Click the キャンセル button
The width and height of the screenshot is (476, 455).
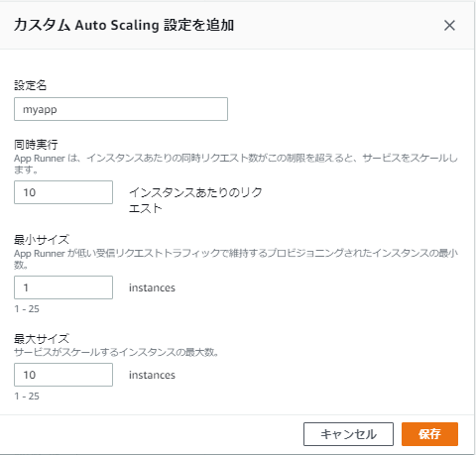[x=348, y=434]
